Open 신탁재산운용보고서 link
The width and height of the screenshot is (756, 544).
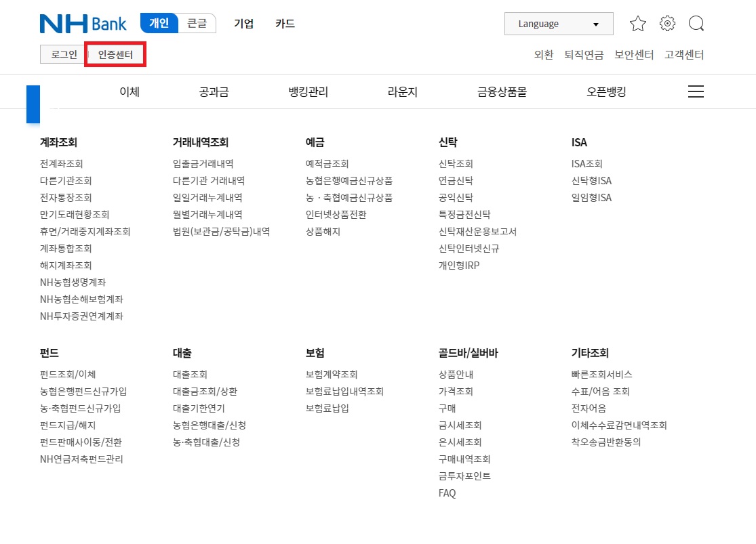pos(478,232)
